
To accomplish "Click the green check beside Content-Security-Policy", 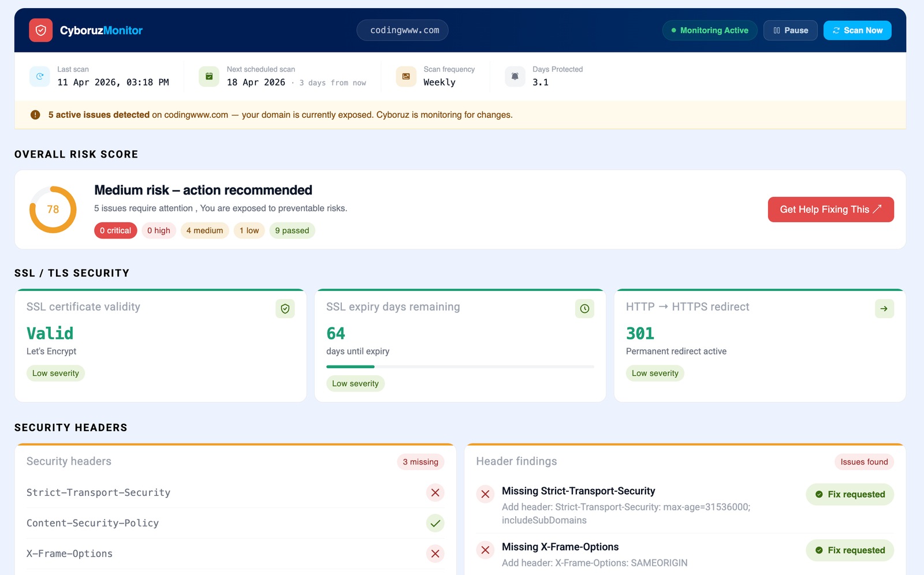I will tap(435, 523).
